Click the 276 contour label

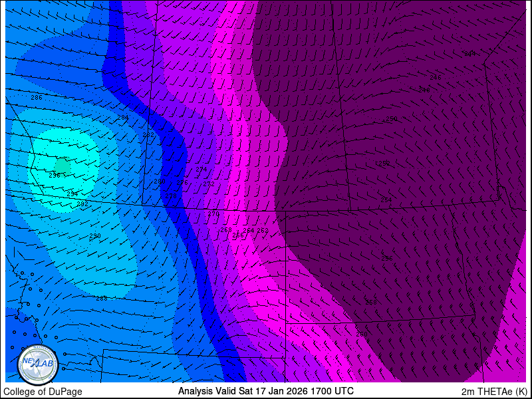[x=182, y=182]
